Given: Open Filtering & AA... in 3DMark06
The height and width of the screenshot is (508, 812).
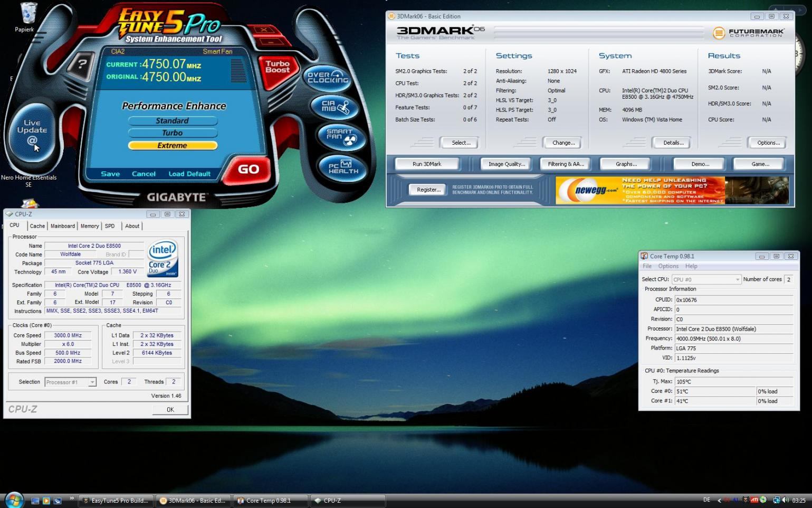Looking at the screenshot, I should pyautogui.click(x=566, y=164).
